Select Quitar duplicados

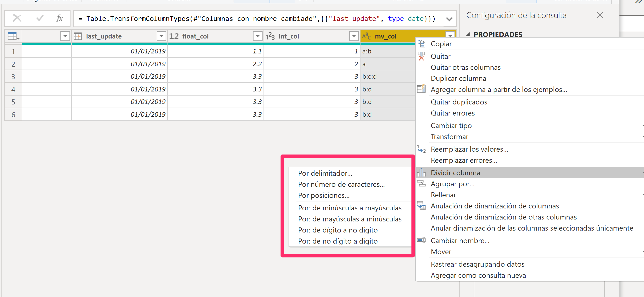(x=530, y=102)
